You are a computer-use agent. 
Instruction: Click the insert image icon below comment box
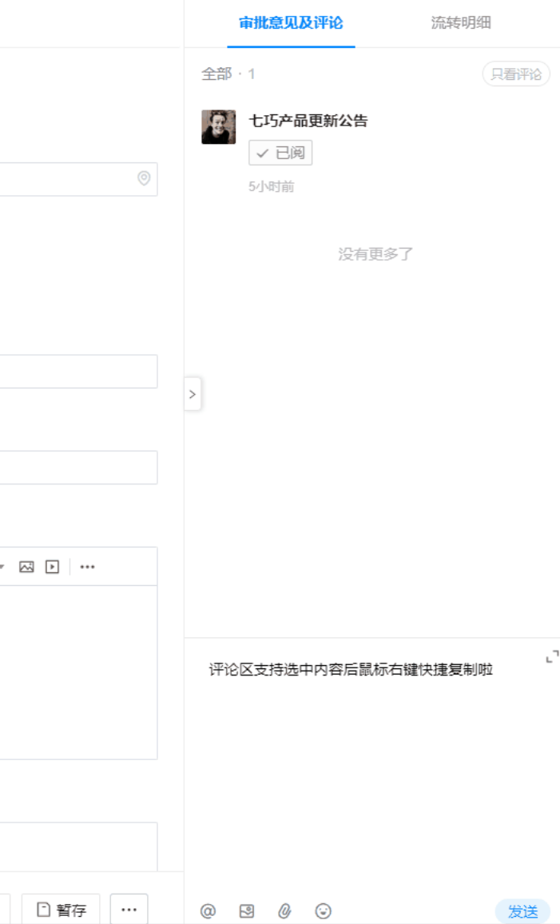(x=247, y=911)
